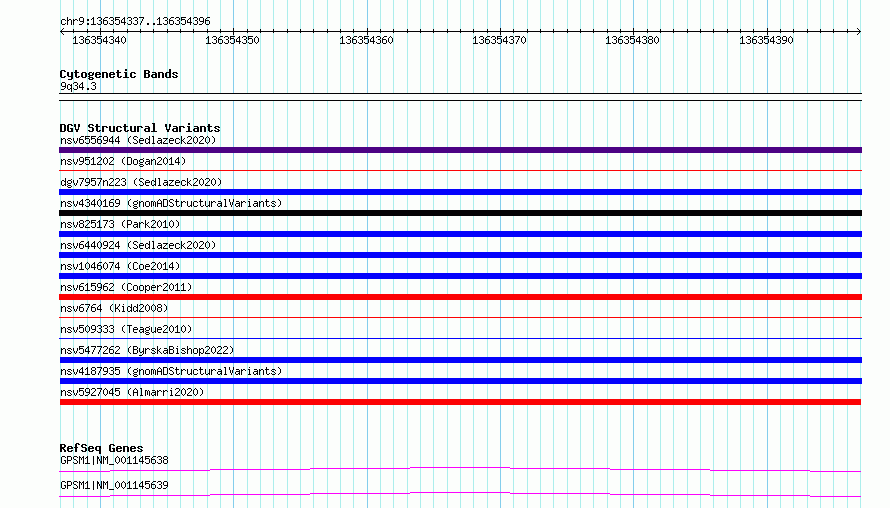Open the GPSM1|NM_001145638 gene label

[114, 460]
